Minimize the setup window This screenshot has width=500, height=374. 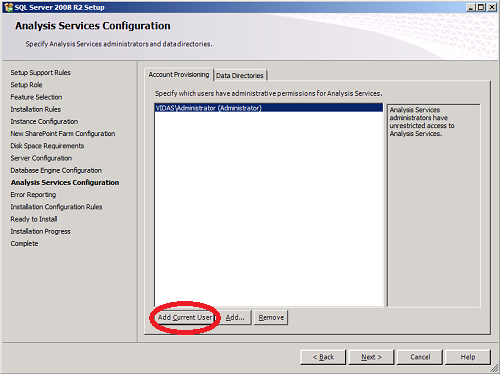click(x=471, y=7)
